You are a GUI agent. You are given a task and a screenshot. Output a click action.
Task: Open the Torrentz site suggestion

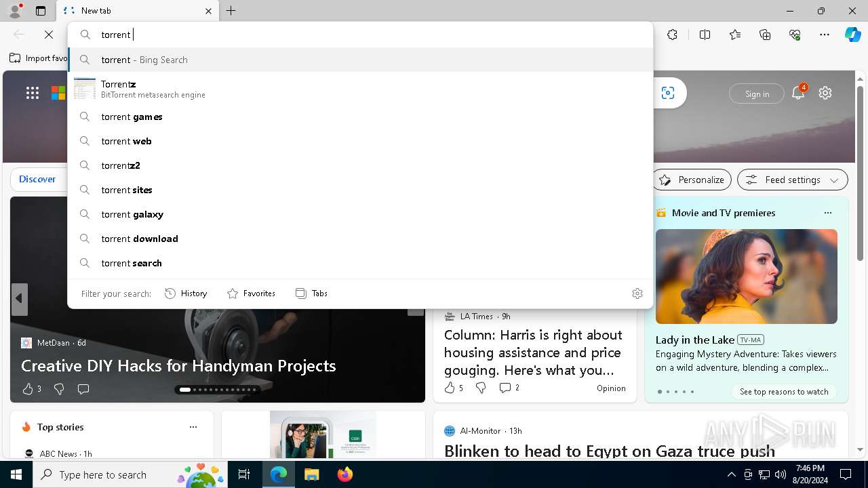coord(360,89)
